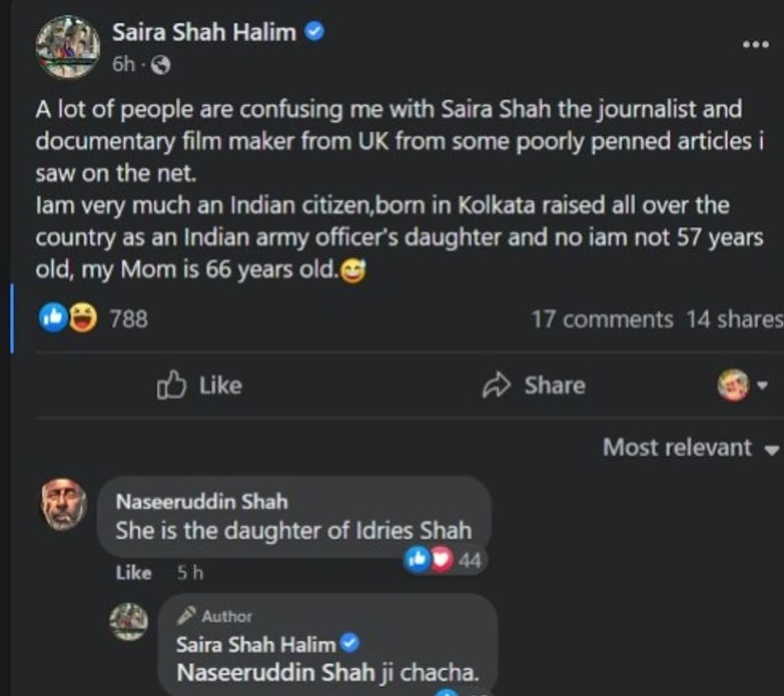Open the three-dot post options menu
Image resolution: width=784 pixels, height=696 pixels.
(755, 44)
